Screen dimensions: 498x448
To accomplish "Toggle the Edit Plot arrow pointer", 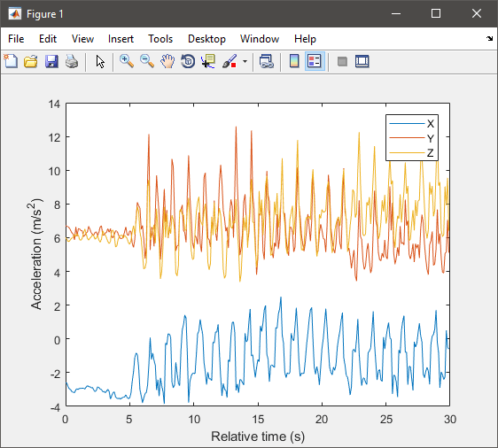I will (x=100, y=61).
